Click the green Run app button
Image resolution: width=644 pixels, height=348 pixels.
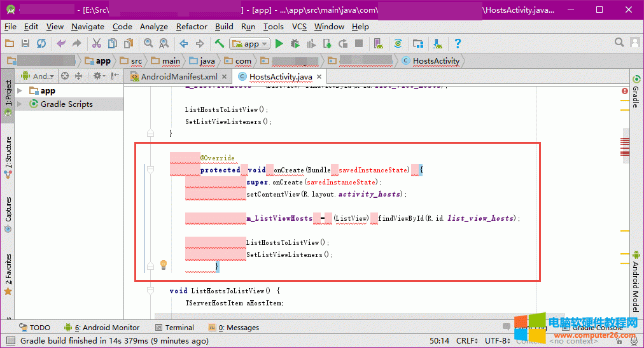click(x=279, y=43)
